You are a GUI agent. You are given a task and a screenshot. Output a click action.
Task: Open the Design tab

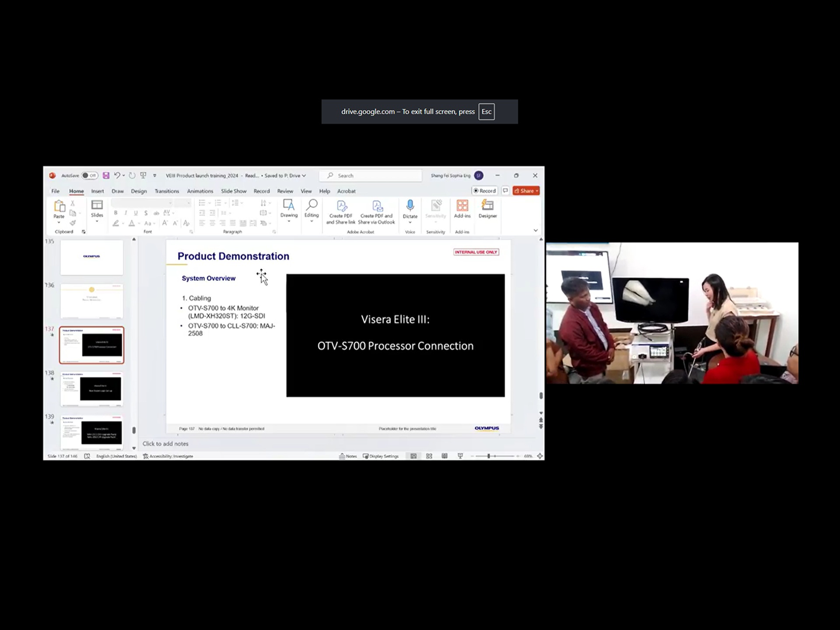point(139,191)
